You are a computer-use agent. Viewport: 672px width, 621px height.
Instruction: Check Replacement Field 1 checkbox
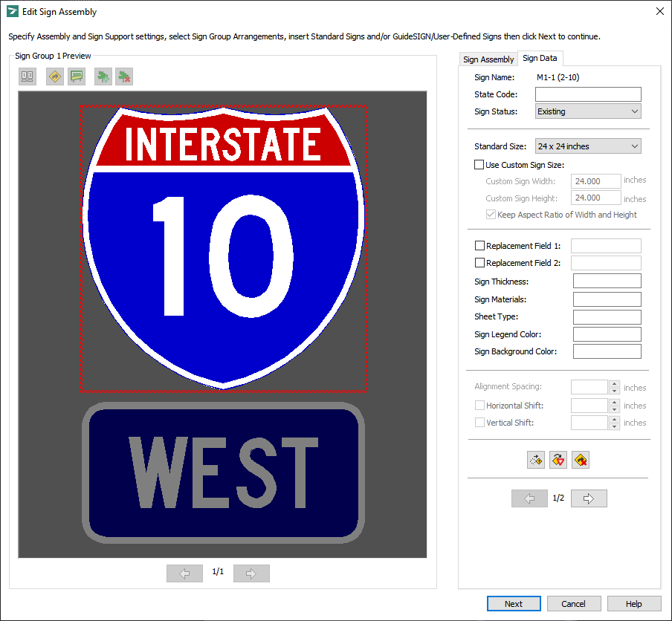coord(479,245)
